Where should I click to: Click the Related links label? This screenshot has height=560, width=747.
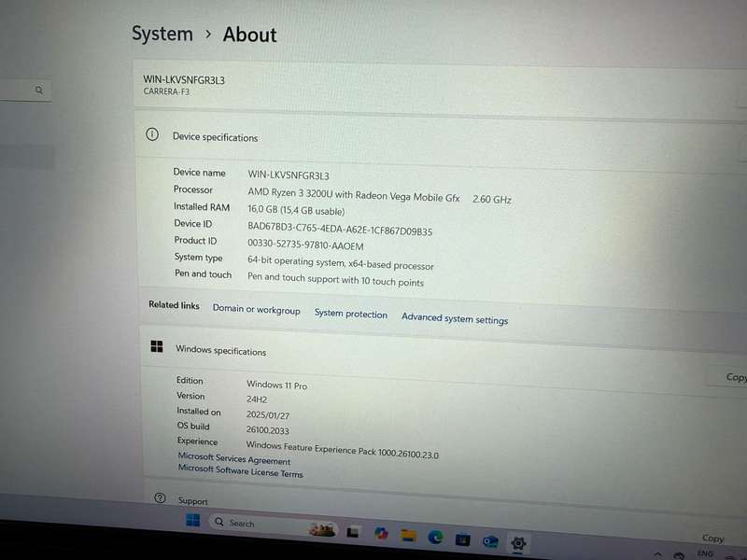[x=174, y=305]
